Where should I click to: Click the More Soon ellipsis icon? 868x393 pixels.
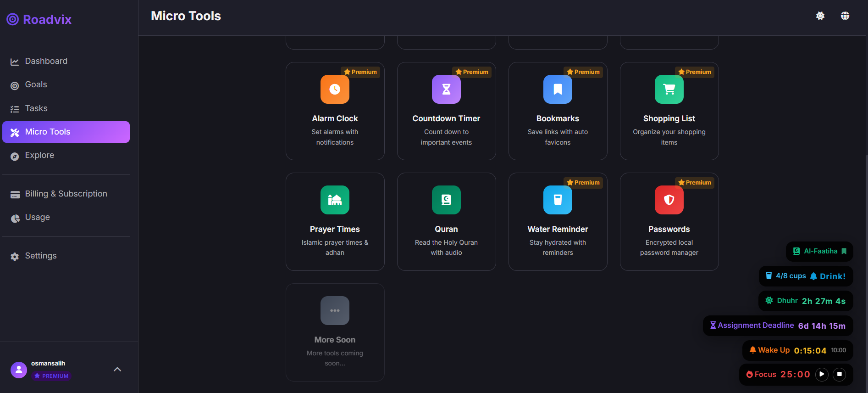click(335, 310)
